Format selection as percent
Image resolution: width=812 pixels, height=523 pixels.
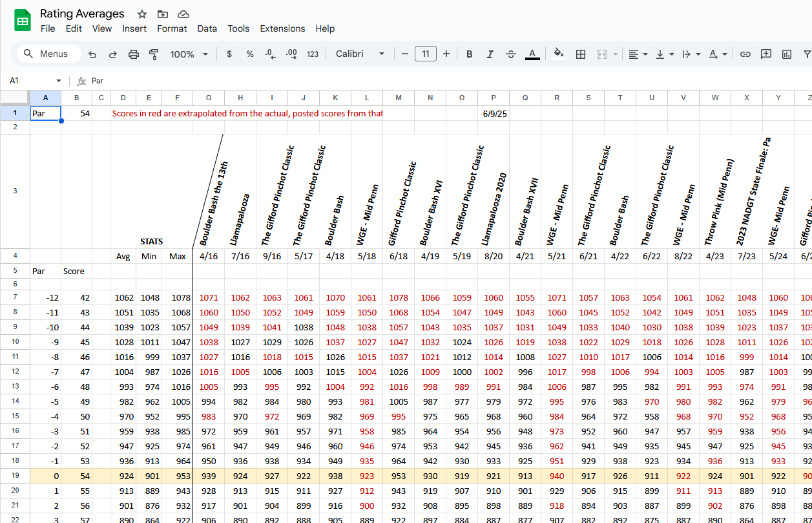(250, 54)
